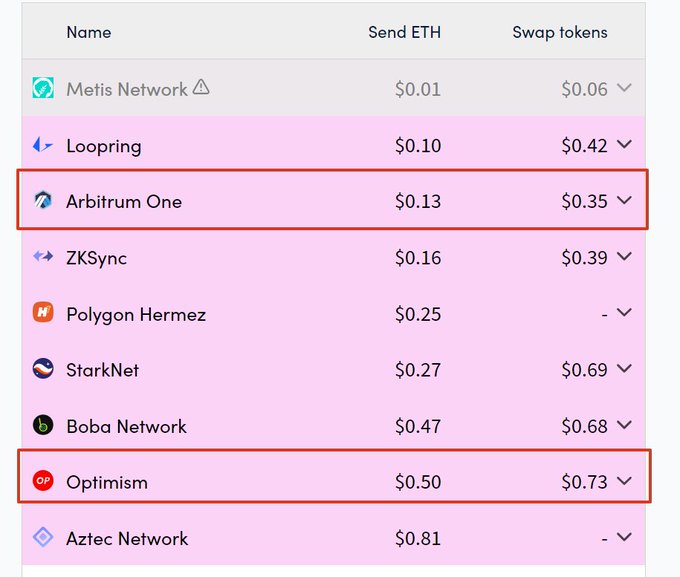Open the Boba Network name link
680x577 pixels.
pyautogui.click(x=126, y=426)
